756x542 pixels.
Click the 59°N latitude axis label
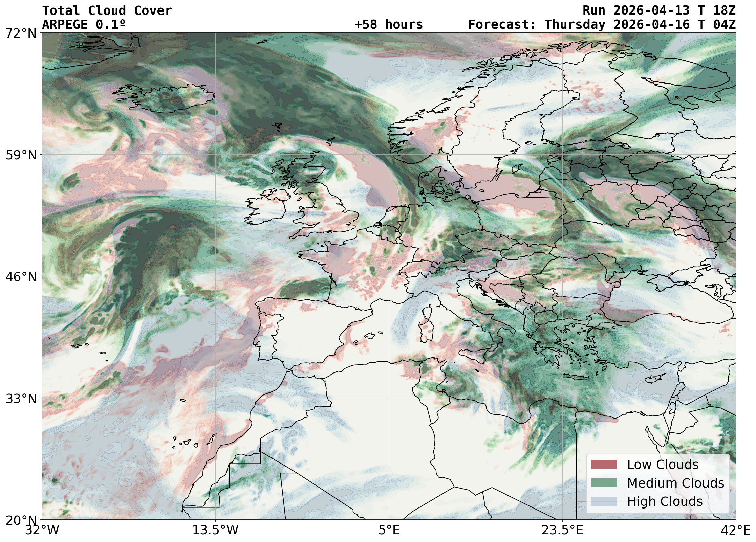point(21,155)
